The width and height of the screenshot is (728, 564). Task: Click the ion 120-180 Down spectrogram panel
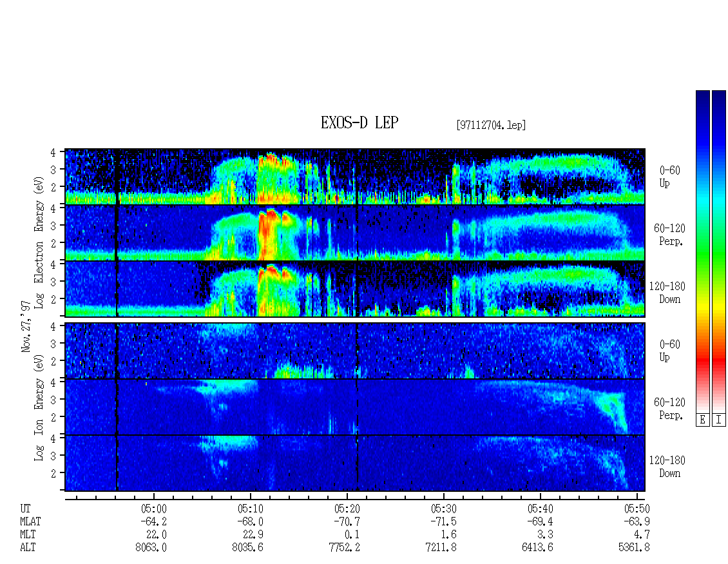(355, 463)
